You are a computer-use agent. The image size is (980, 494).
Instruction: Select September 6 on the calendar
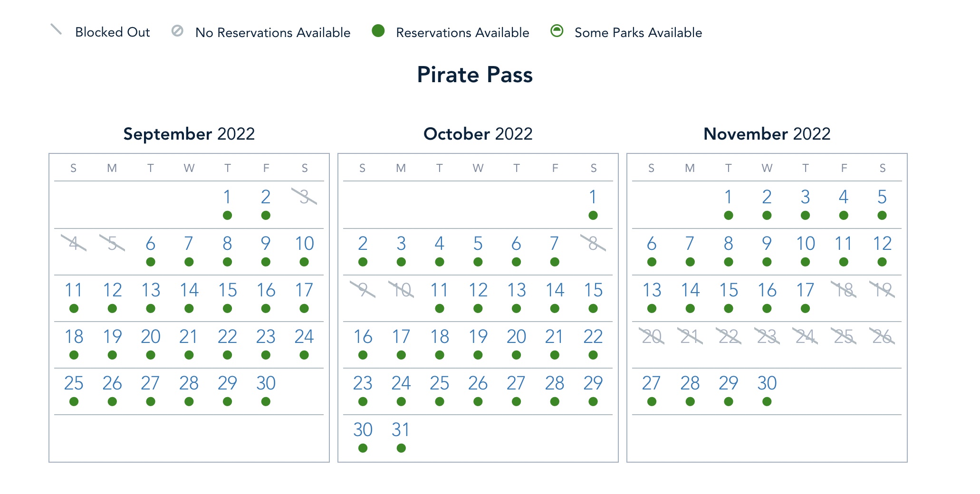[x=151, y=244]
